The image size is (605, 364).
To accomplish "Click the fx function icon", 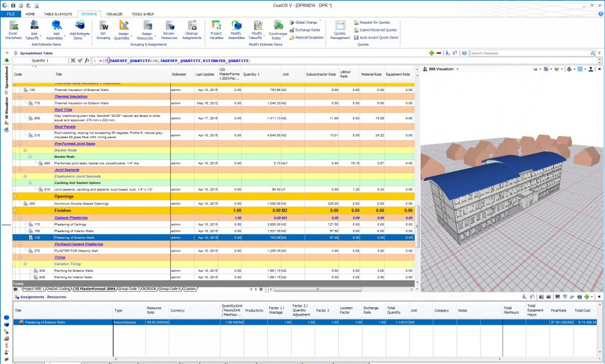I will 87,60.
